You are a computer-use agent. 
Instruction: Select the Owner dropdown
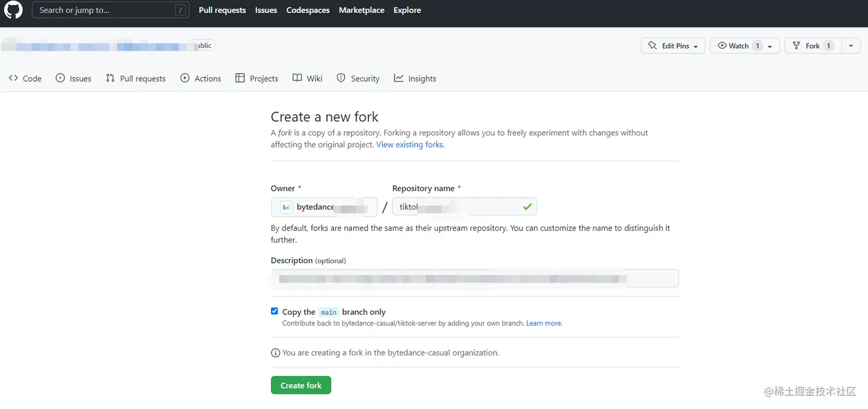coord(324,207)
